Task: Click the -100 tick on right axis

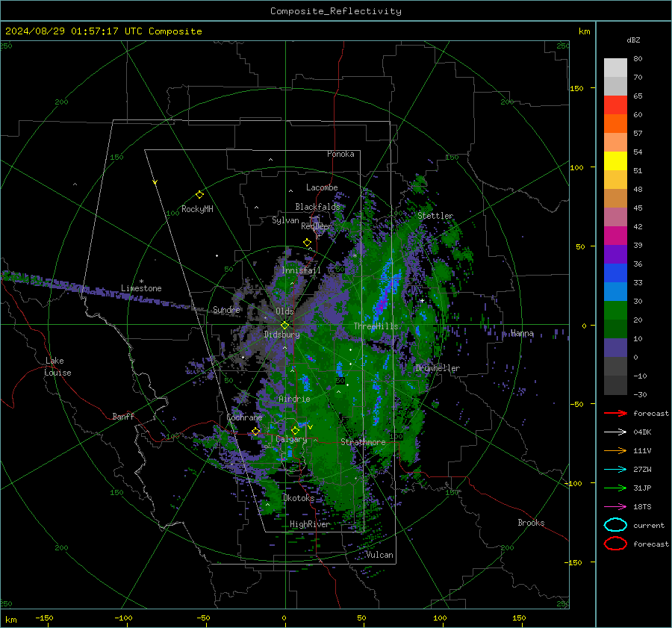Action: point(573,483)
